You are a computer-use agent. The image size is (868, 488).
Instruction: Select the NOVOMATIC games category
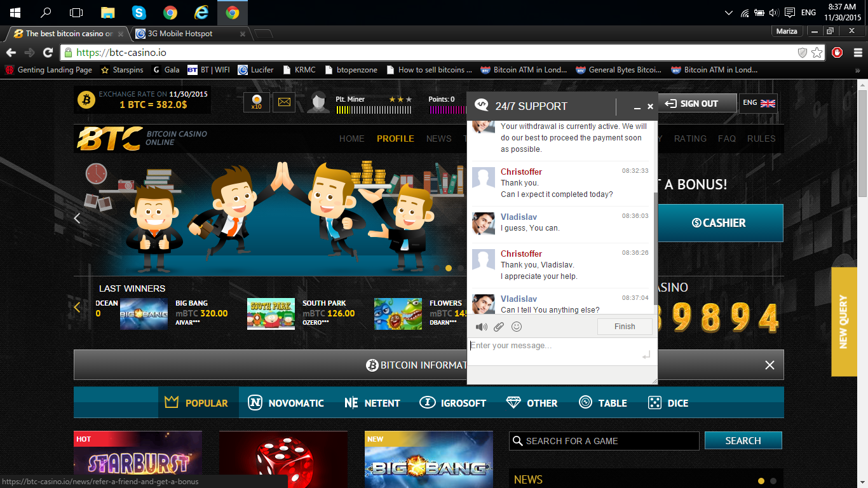(x=286, y=403)
